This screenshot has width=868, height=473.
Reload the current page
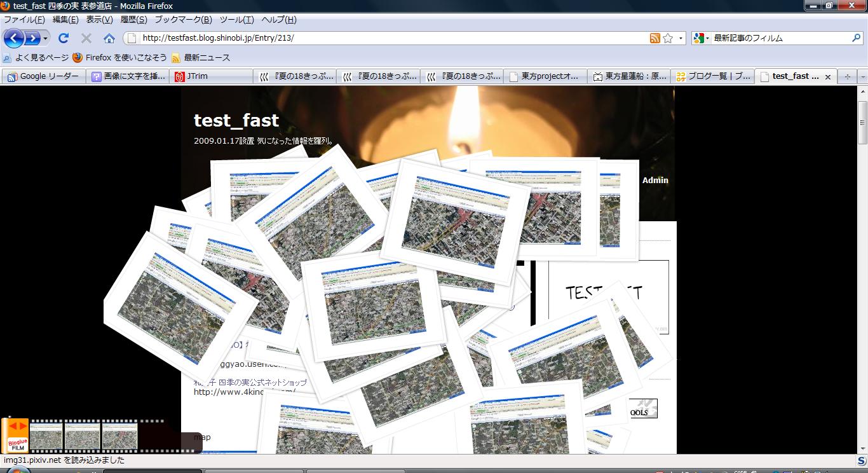coord(64,38)
